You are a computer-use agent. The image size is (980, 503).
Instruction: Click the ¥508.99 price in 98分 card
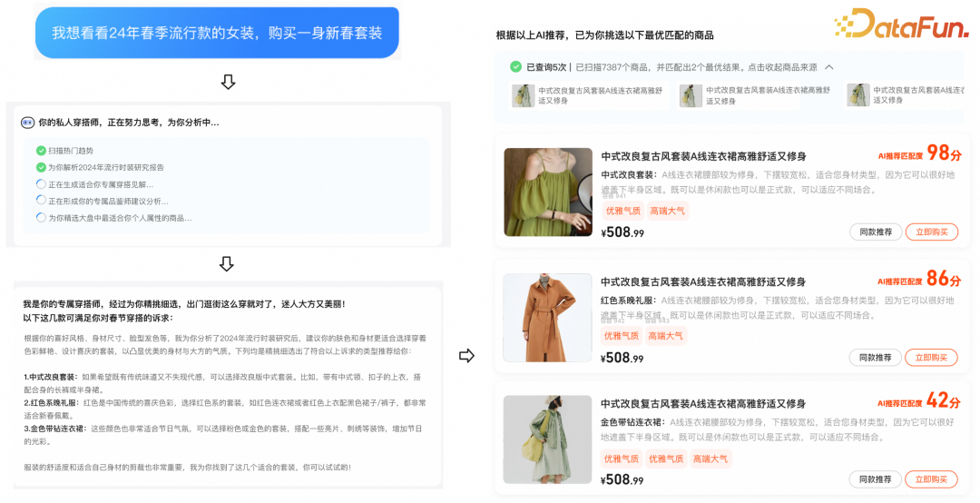point(622,232)
